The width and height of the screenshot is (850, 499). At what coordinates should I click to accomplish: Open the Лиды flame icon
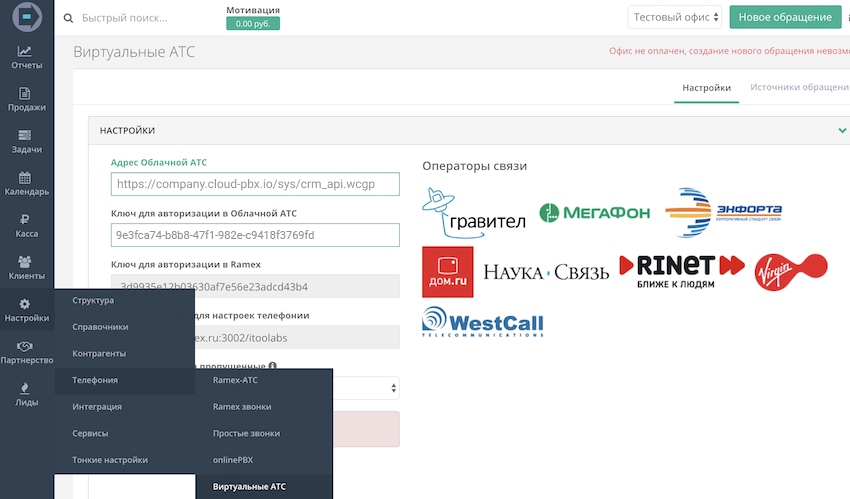point(26,388)
